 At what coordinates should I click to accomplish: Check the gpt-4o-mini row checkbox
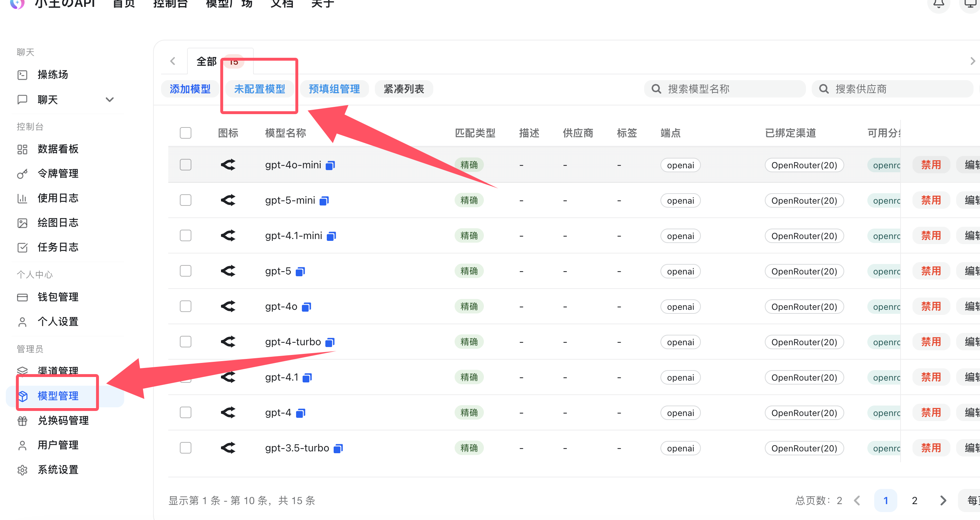186,165
